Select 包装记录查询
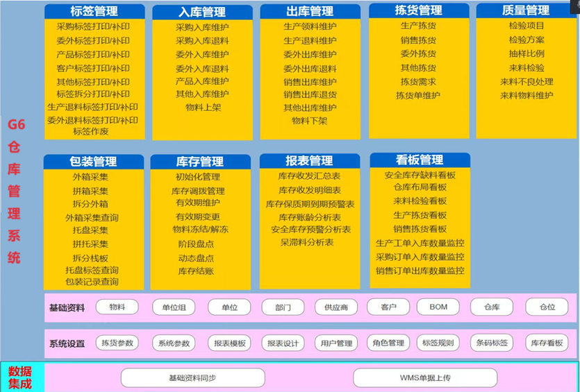Screen dimensions: 580x392 point(92,282)
